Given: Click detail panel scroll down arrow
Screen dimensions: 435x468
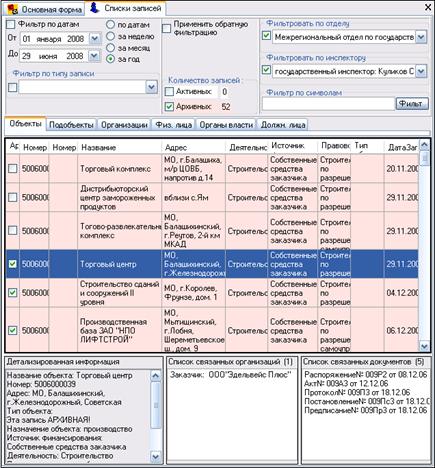Looking at the screenshot, I should (x=156, y=456).
